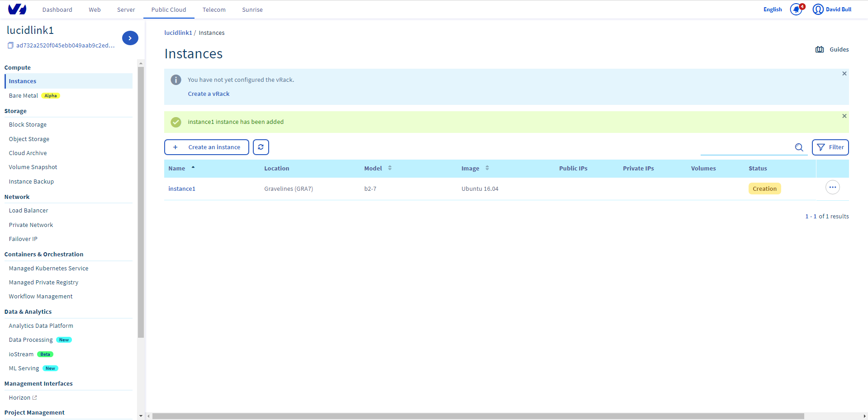Open the instance1 link
The height and width of the screenshot is (420, 868).
(x=182, y=189)
